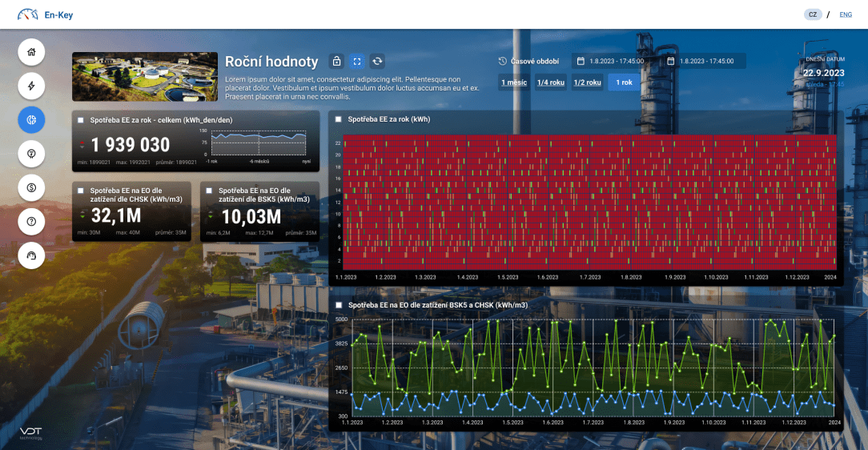Switch language to ENG
This screenshot has width=868, height=450.
point(846,14)
